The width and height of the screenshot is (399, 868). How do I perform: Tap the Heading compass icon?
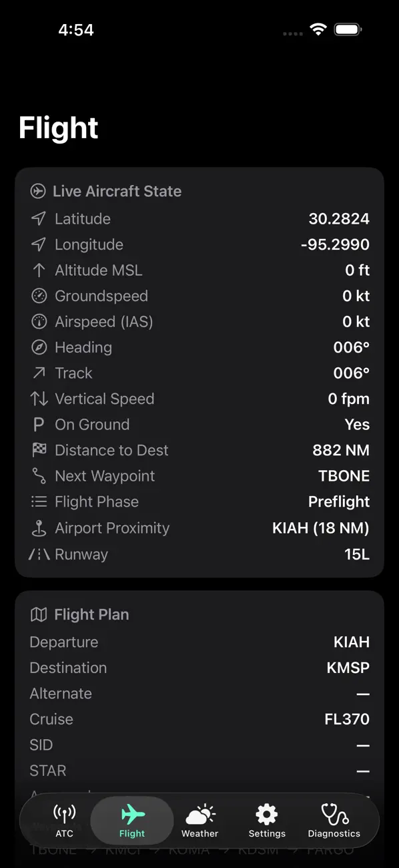pos(39,347)
